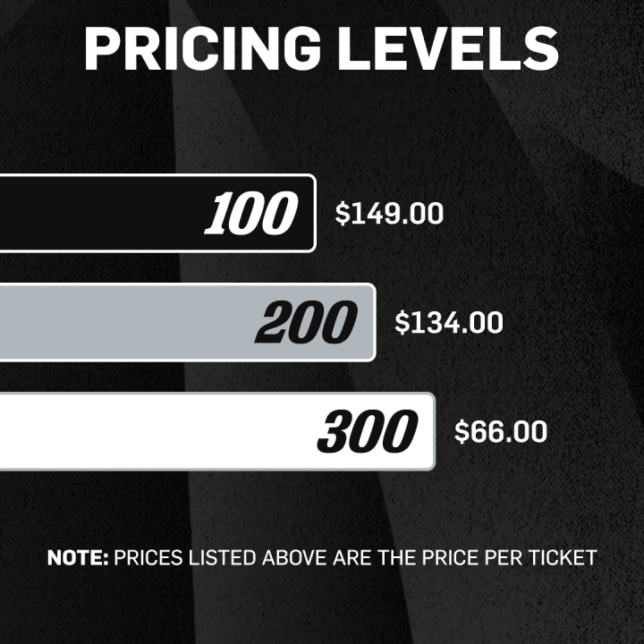Select the black 100 level bar
644x644 pixels.
(157, 213)
